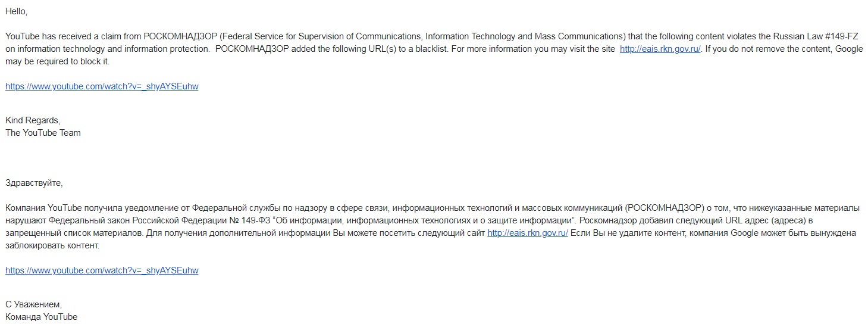The image size is (868, 327).
Task: Open the YouTube video link below English paragraph
Action: 102,86
